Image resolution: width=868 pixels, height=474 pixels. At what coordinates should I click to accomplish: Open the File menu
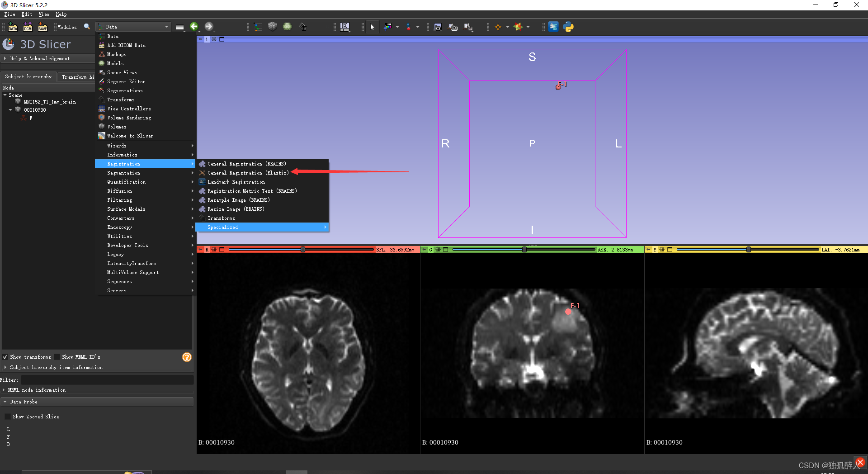coord(9,14)
